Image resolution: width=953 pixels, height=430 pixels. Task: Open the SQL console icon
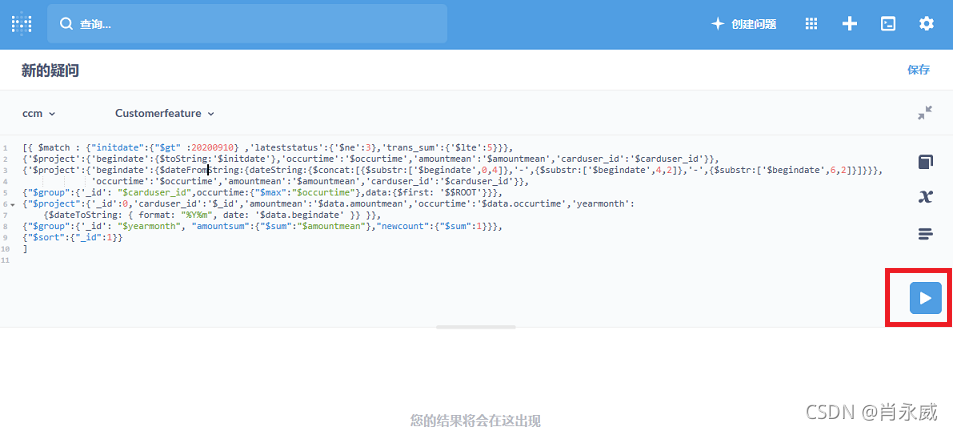888,24
